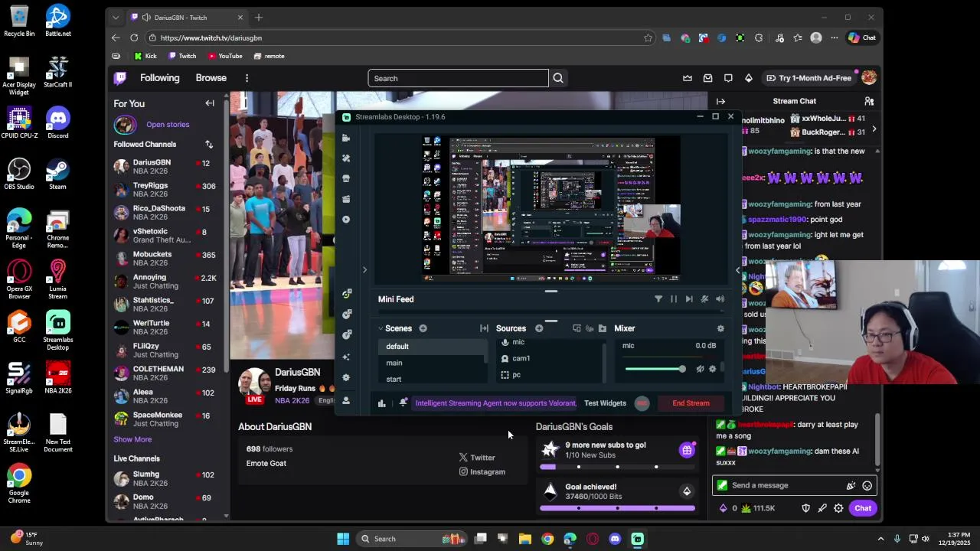Viewport: 980px width, 551px height.
Task: Open Streamlabs settings gear in sidebar
Action: (346, 377)
